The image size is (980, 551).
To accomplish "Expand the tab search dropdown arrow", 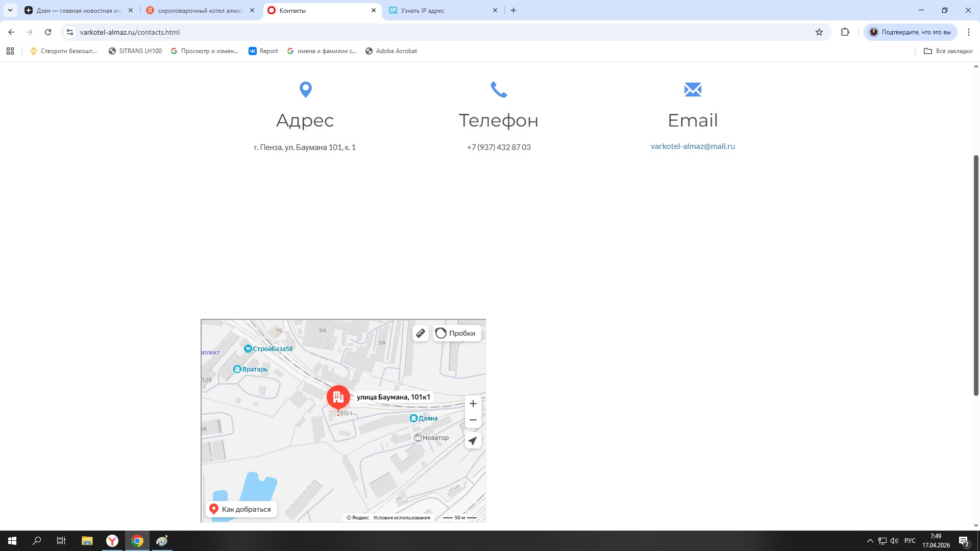I will pos(10,10).
